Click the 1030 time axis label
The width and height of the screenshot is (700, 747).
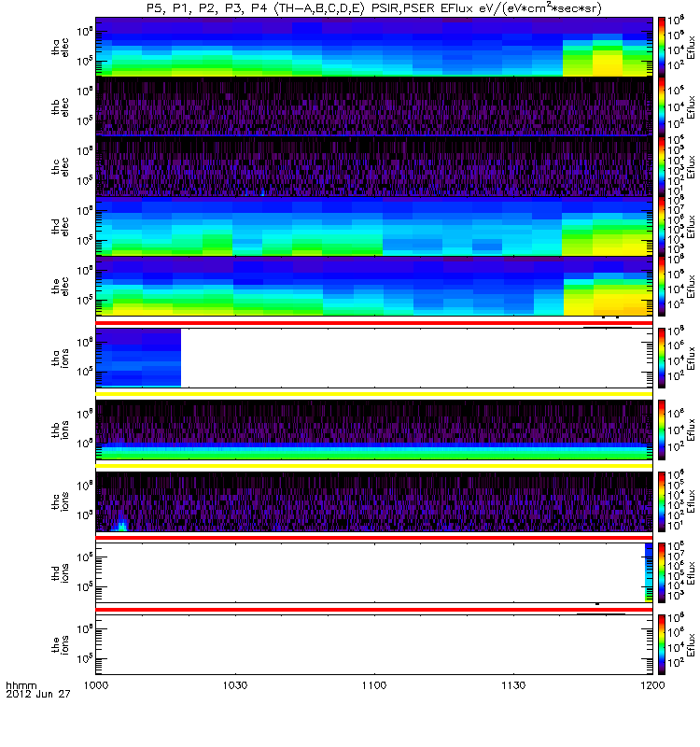[x=235, y=685]
